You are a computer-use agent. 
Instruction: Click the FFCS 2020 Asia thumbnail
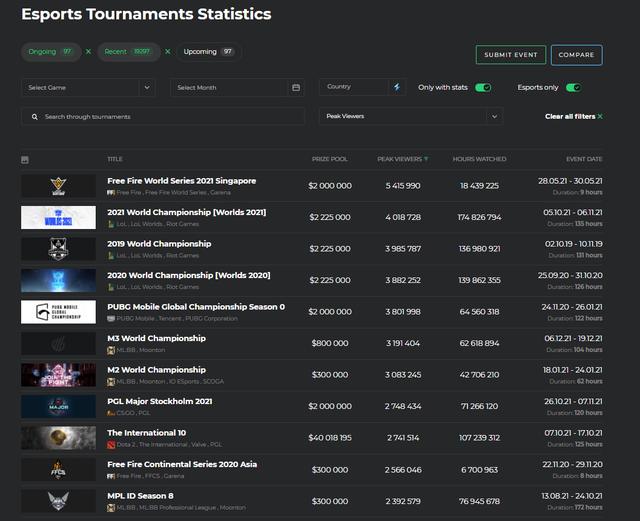point(58,469)
